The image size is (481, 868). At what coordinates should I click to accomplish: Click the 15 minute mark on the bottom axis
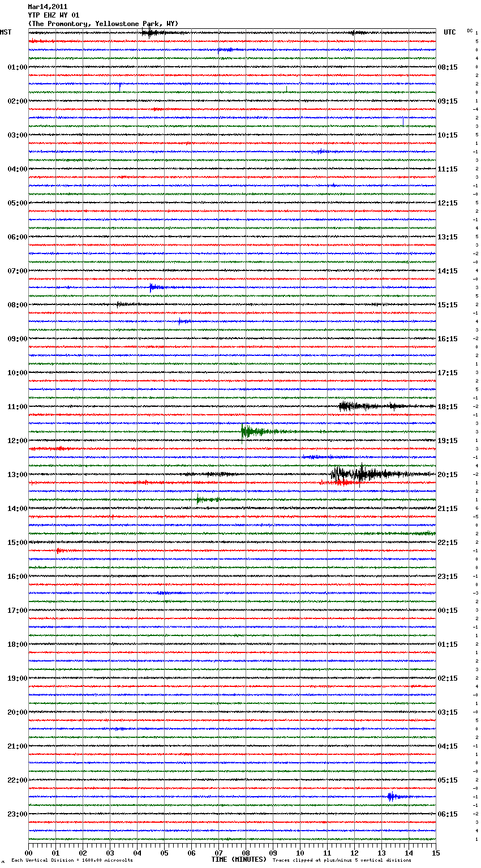pyautogui.click(x=435, y=853)
